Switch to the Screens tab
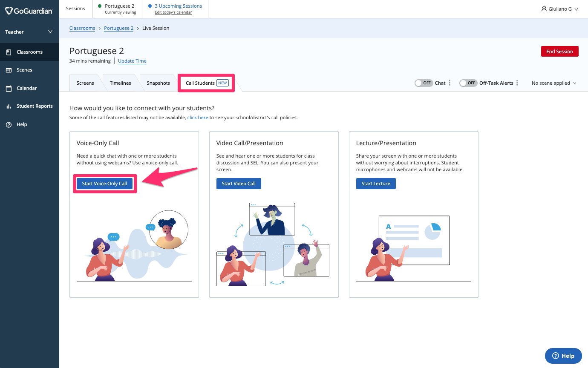 pyautogui.click(x=85, y=83)
